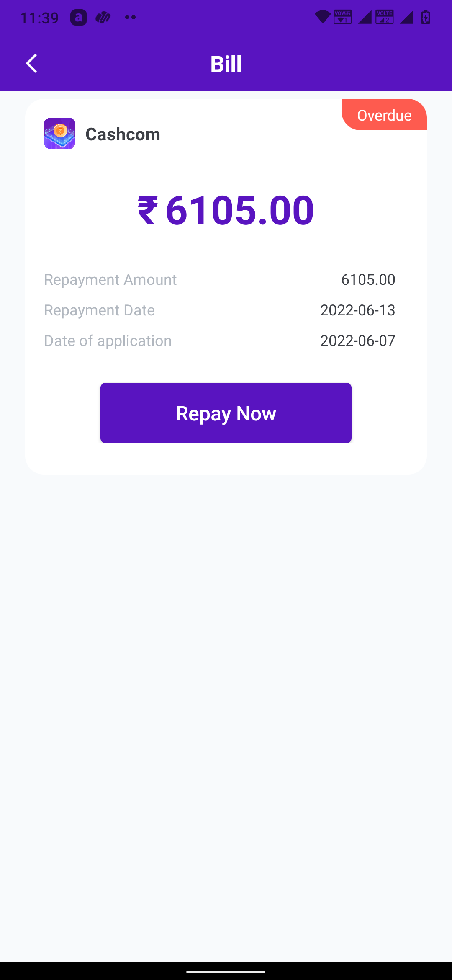Tap the striped notification icon beside 'a'
The width and height of the screenshot is (452, 980).
103,18
